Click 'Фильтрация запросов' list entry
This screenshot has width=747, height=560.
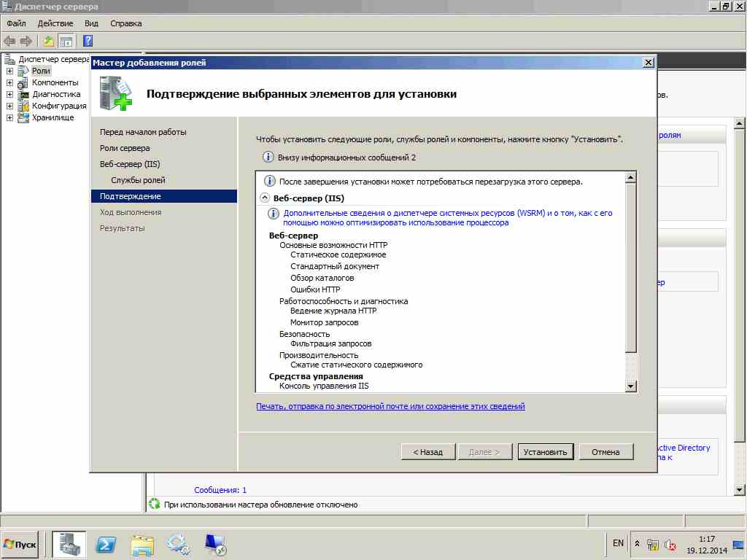[x=331, y=343]
